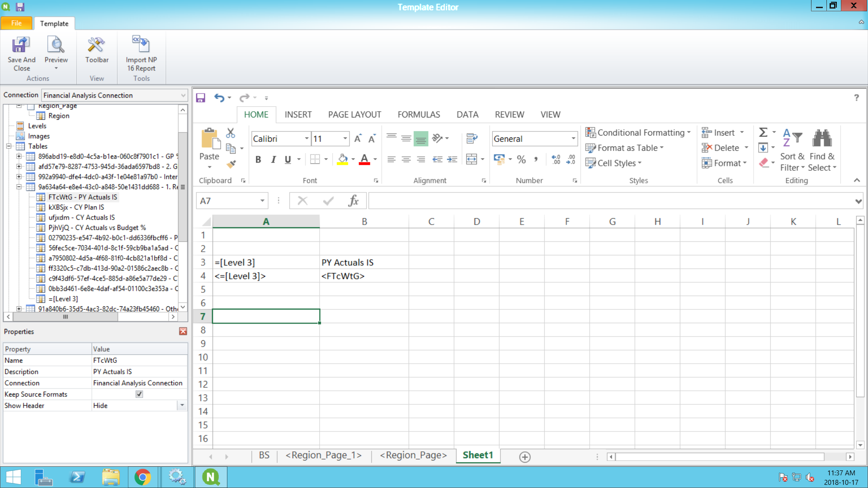The width and height of the screenshot is (868, 488).
Task: Open the General number format dropdown
Action: coord(573,139)
